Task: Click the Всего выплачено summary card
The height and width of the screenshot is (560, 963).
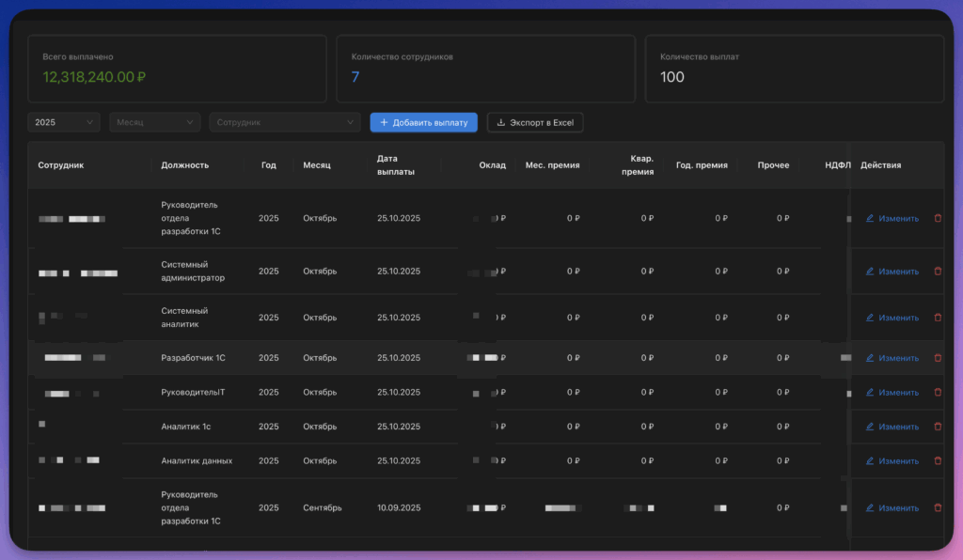Action: coord(177,69)
